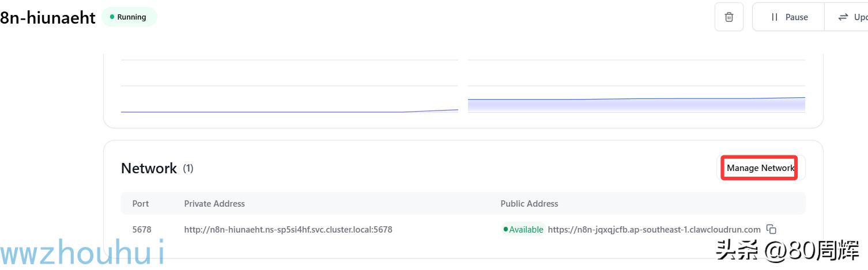Click the Port column header

(141, 203)
